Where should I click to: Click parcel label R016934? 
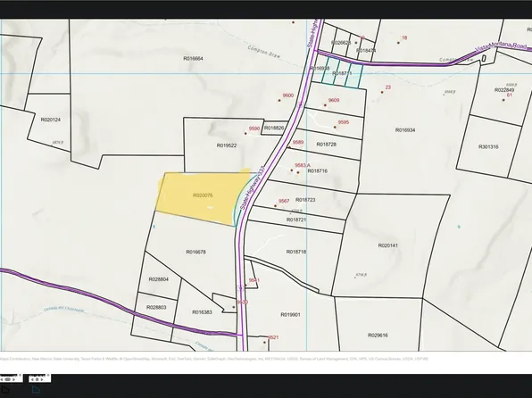405,130
